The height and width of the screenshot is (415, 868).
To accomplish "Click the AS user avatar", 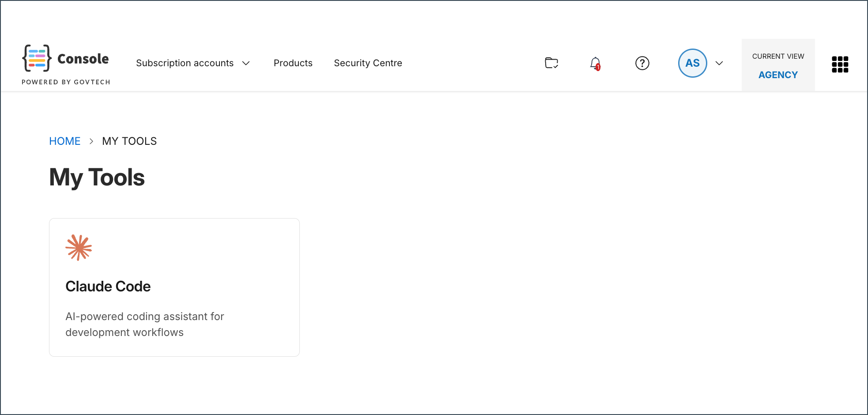I will point(692,63).
